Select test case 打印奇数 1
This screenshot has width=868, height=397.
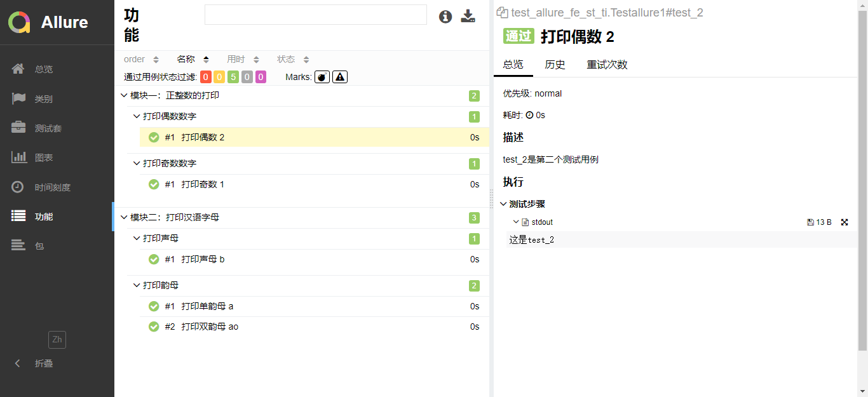315,184
